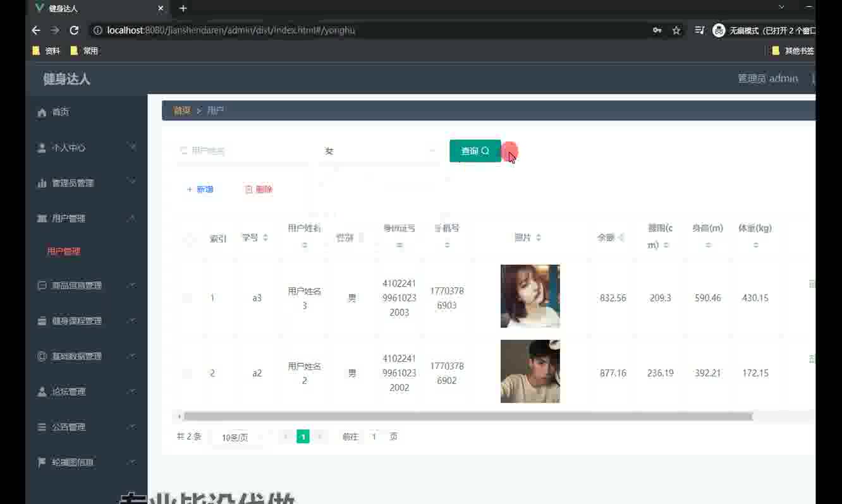Click the table's horizontal scrollbar
842x504 pixels.
pos(468,416)
